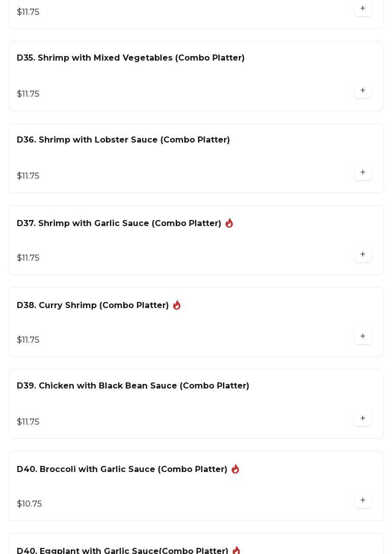
Task: Add D39 Chicken with Black Bean Sauce to cart
Action: pos(362,419)
